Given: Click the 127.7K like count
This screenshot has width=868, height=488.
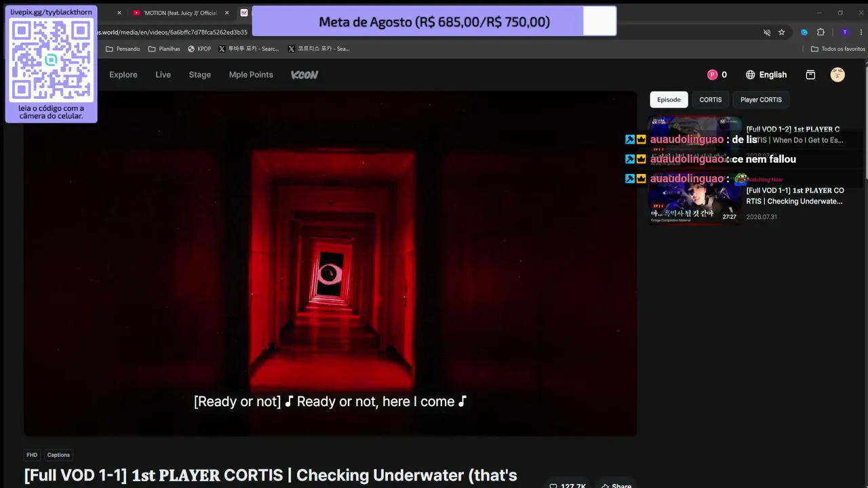Looking at the screenshot, I should click(x=573, y=486).
